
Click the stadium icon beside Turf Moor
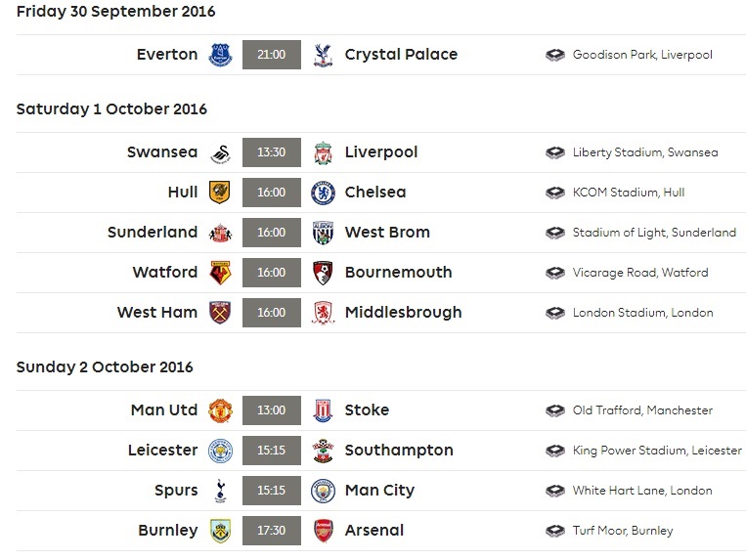pos(554,531)
